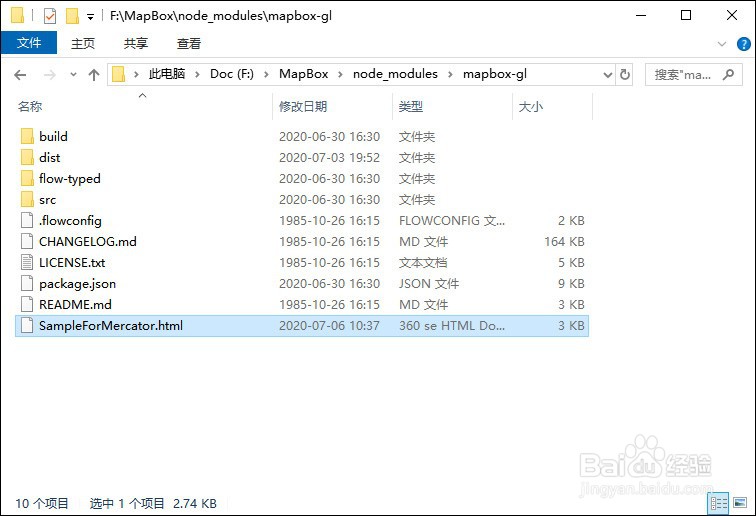Image resolution: width=756 pixels, height=516 pixels.
Task: Sort by 类型 column header
Action: 411,106
